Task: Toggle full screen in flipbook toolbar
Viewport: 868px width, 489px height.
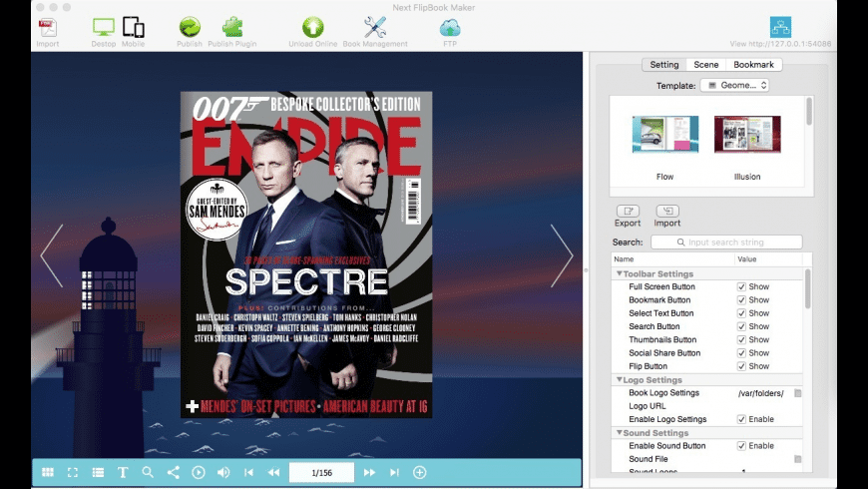Action: click(73, 472)
